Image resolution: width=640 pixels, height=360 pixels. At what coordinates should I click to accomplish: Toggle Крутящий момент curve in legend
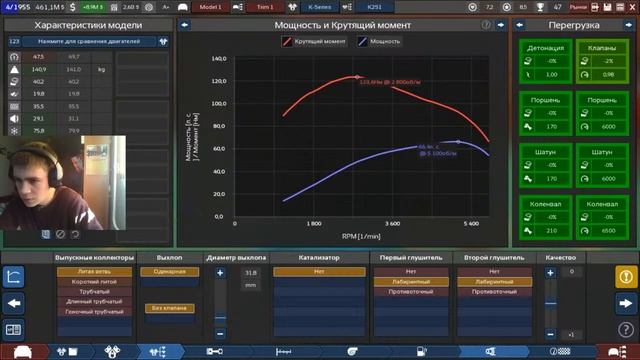314,41
